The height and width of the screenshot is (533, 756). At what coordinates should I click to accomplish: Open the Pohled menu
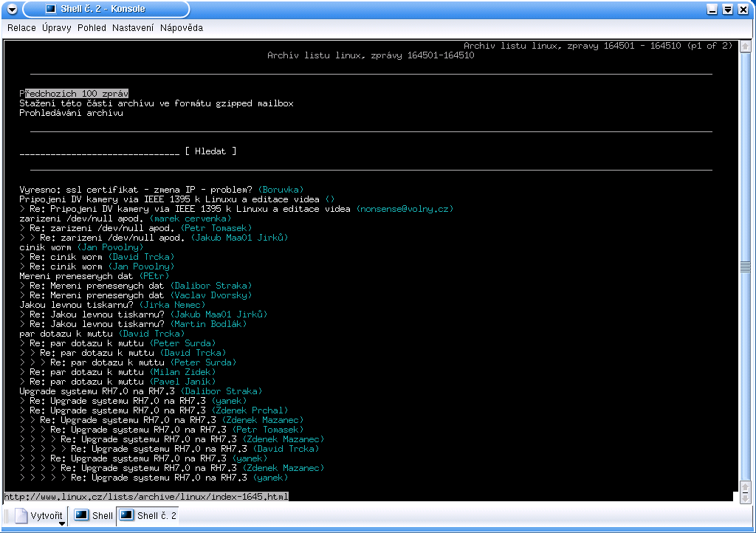92,28
